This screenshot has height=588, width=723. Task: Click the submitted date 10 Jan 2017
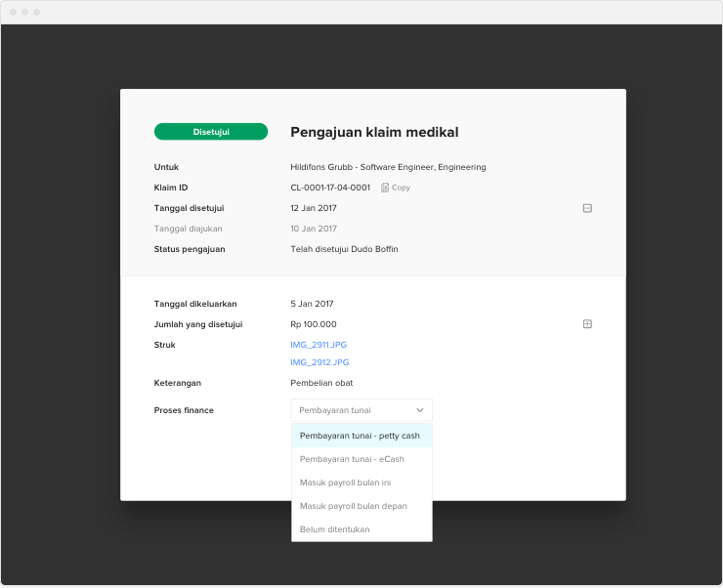point(314,229)
